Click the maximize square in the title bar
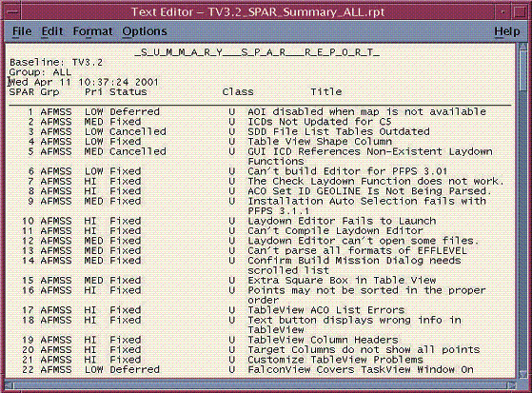The height and width of the screenshot is (393, 532). 520,12
